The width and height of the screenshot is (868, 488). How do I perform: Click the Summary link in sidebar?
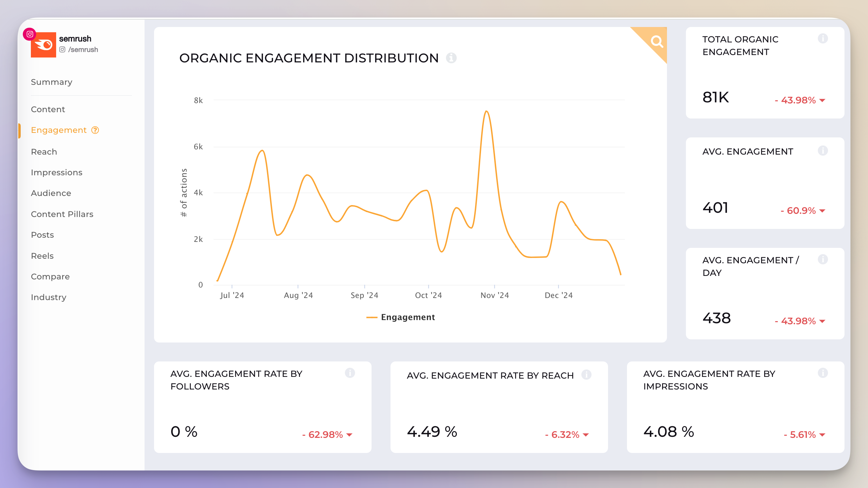coord(52,82)
